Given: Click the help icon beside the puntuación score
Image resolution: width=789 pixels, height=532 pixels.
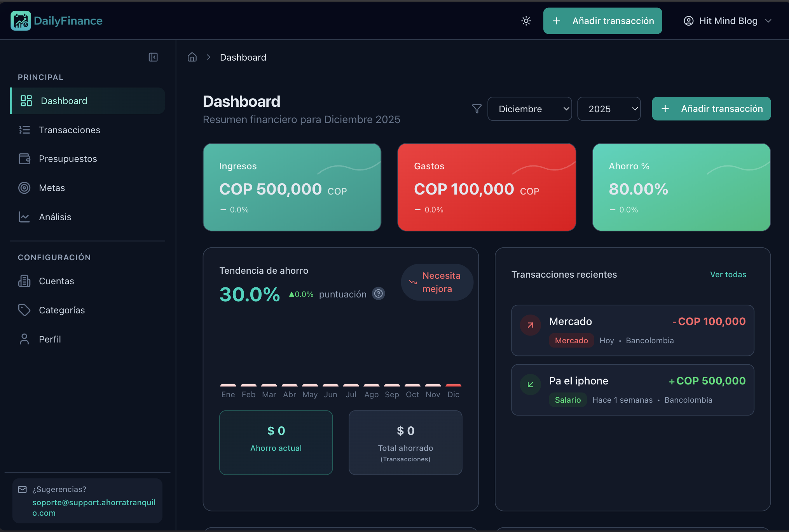Looking at the screenshot, I should point(378,294).
